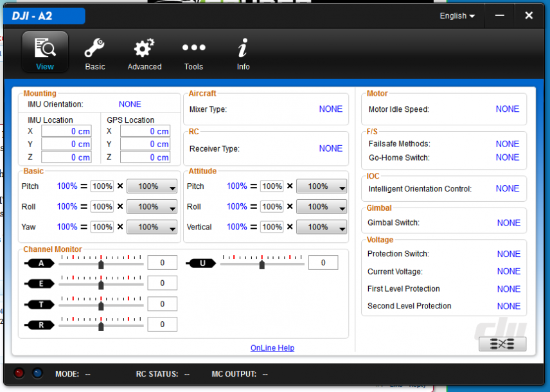Click Attitude Pitch gain input field
Image resolution: width=550 pixels, height=392 pixels.
tap(272, 186)
